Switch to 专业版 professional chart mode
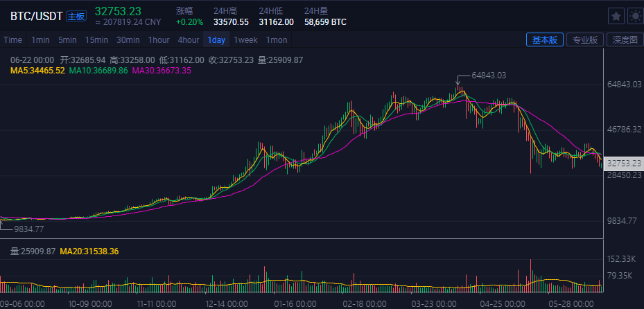Viewport: 644px width, 309px height. 584,40
